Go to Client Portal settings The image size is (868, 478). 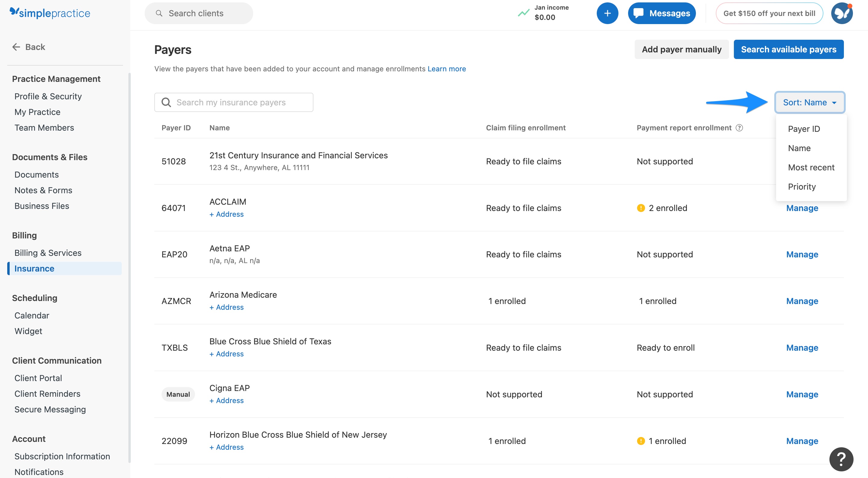coord(38,378)
